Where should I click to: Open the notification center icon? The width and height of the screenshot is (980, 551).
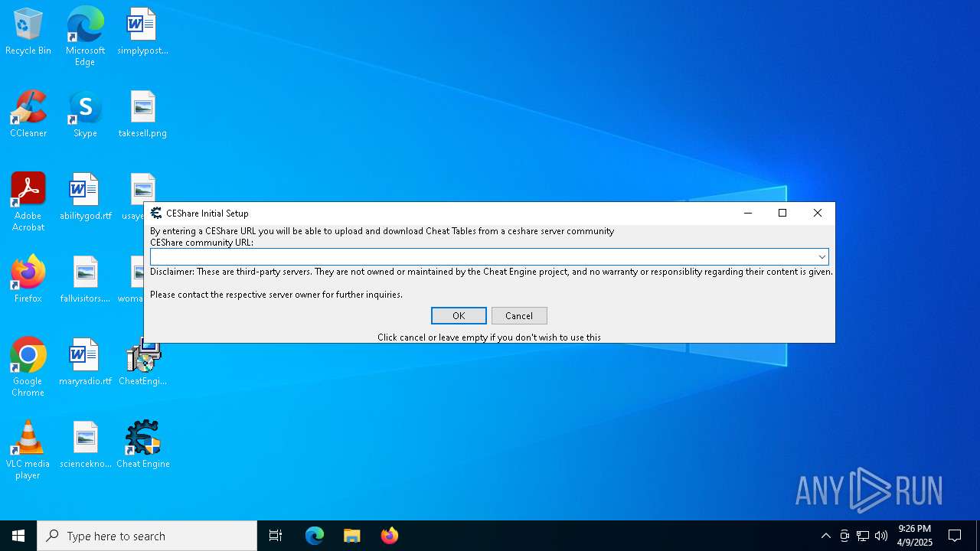tap(955, 536)
